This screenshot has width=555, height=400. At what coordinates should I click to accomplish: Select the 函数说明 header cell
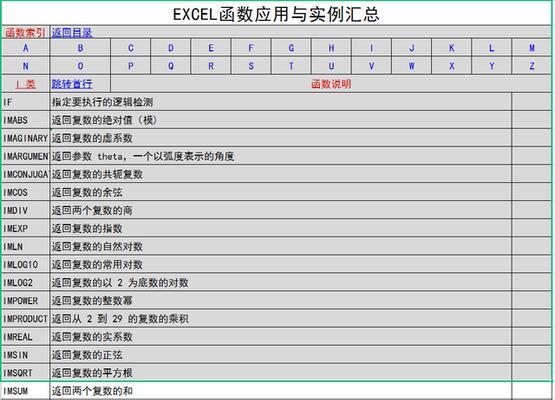[331, 84]
